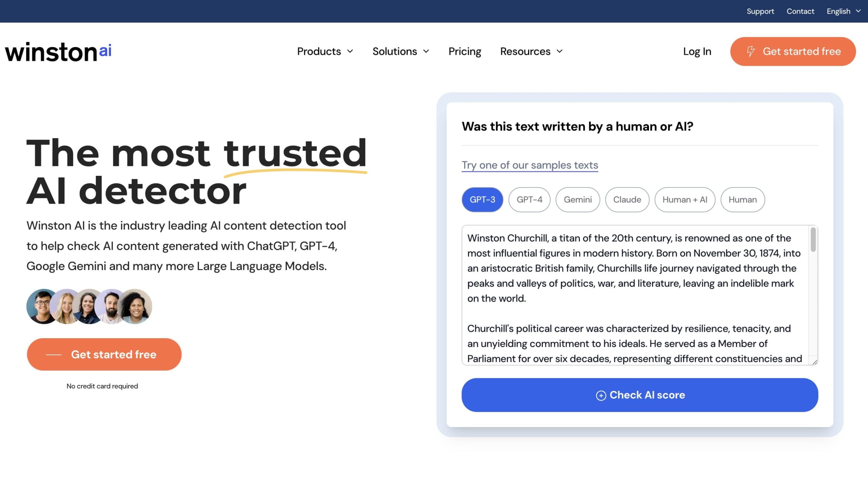
Task: Click the plus circle icon on Check AI score
Action: point(601,395)
